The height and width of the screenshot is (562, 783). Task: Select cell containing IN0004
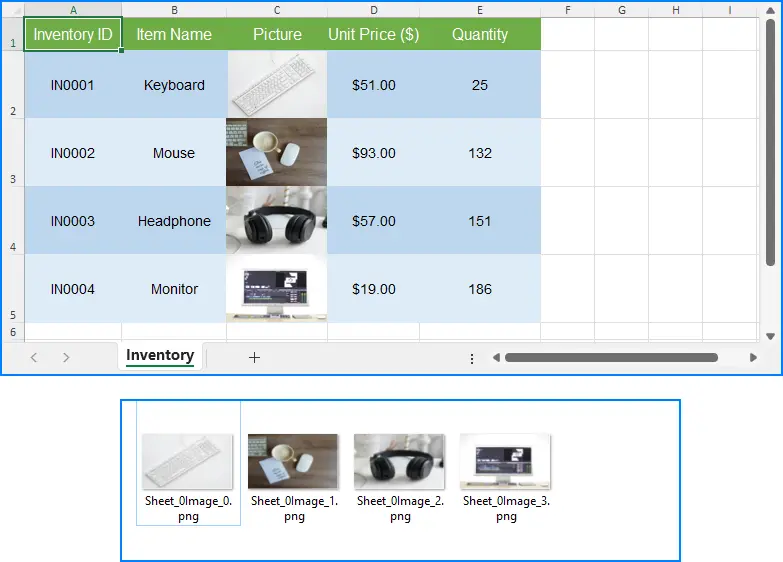(x=73, y=289)
